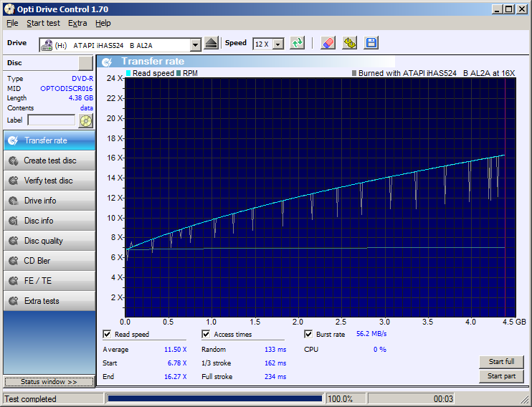532x407 pixels.
Task: Open the CD Bler test
Action: 49,261
